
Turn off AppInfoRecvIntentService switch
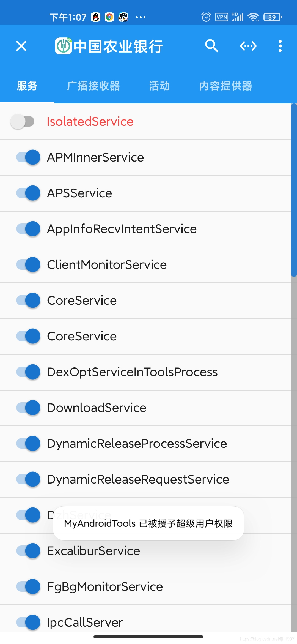click(x=28, y=229)
